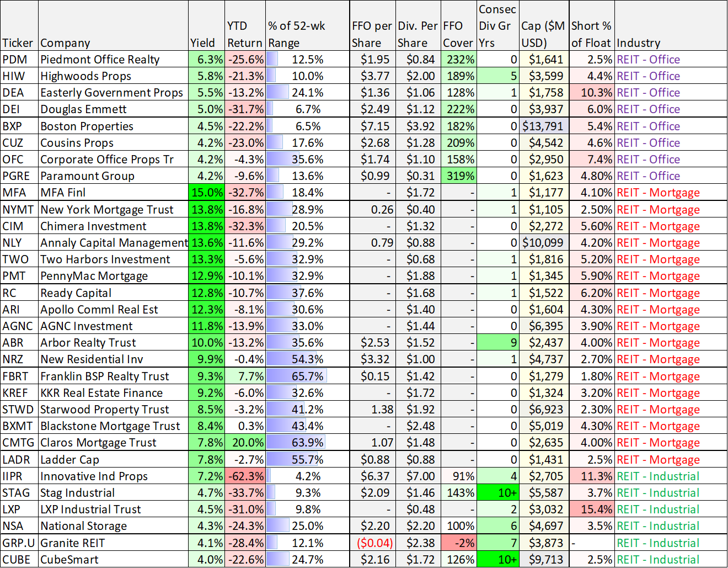The width and height of the screenshot is (728, 568).
Task: Click the STWD ticker cell
Action: click(19, 410)
